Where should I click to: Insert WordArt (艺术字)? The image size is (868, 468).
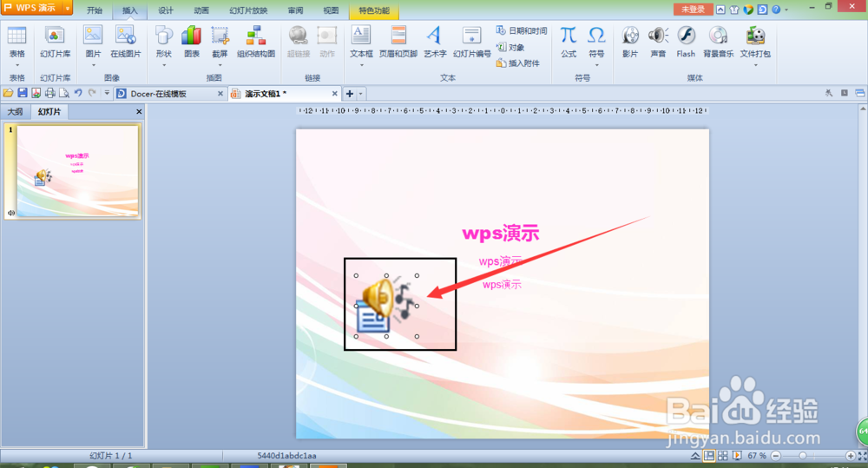(x=435, y=42)
